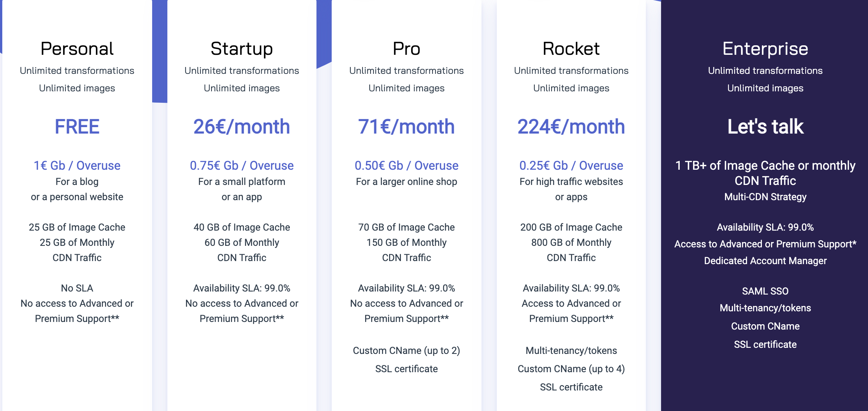Viewport: 868px width, 411px height.
Task: Click the FREE price label
Action: [x=77, y=127]
